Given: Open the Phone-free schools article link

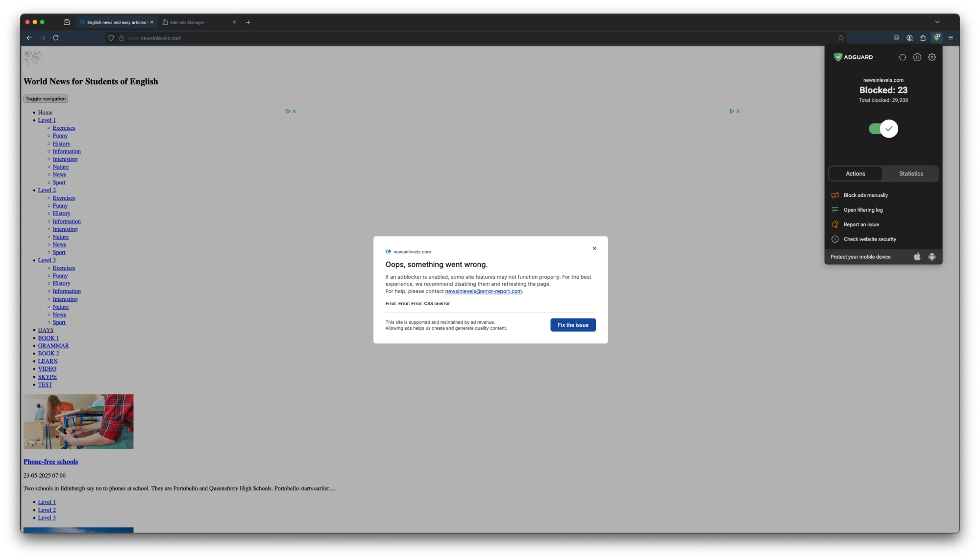Looking at the screenshot, I should pos(50,461).
